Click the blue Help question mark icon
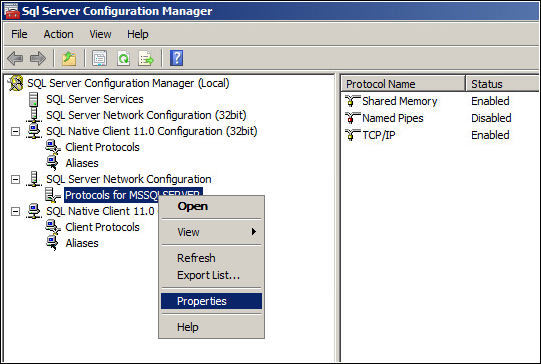Viewport: 541px width, 364px height. coord(176,58)
